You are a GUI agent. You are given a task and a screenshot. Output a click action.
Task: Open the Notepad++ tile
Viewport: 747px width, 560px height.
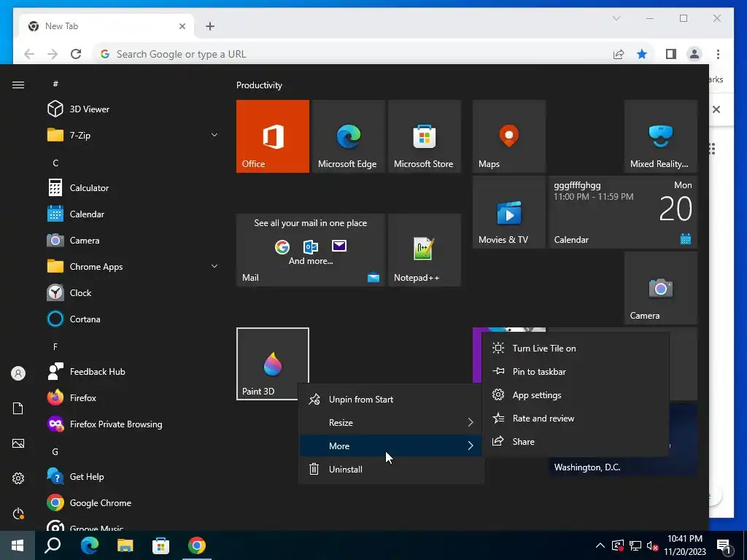pos(425,250)
